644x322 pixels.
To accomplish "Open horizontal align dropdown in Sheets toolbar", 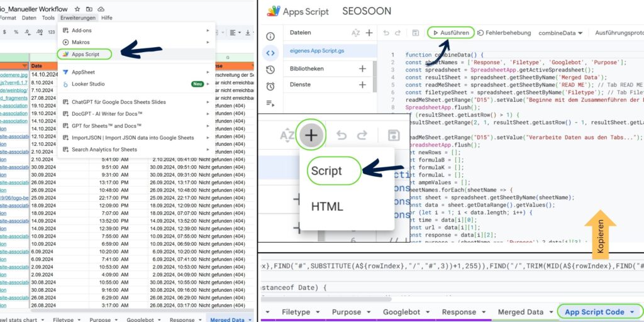I will [235, 33].
